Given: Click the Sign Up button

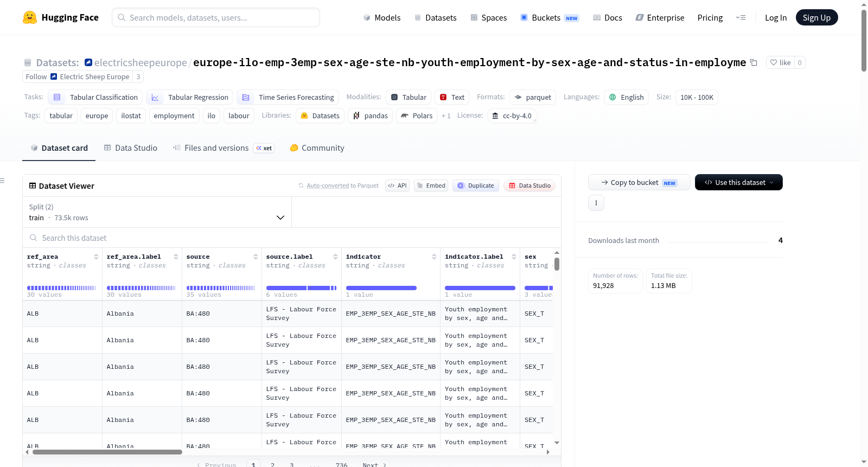Looking at the screenshot, I should [816, 17].
